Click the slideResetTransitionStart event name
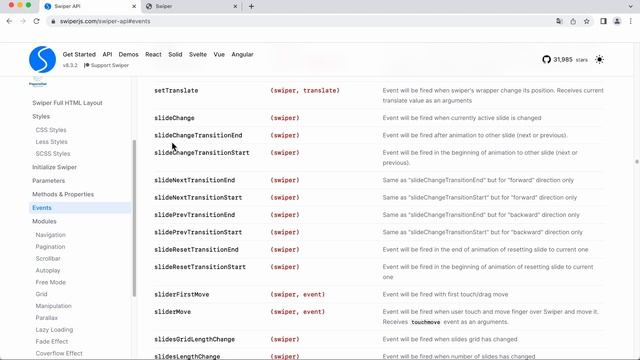This screenshot has width=640, height=360. (x=200, y=267)
